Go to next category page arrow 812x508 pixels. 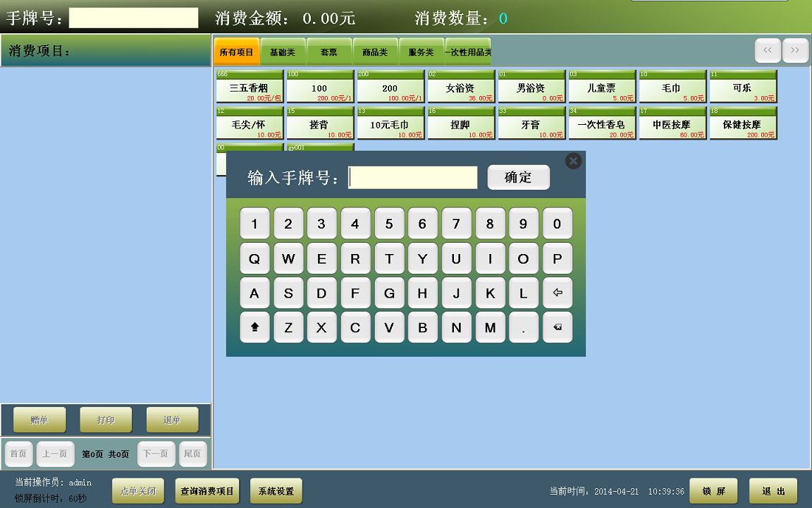point(795,51)
